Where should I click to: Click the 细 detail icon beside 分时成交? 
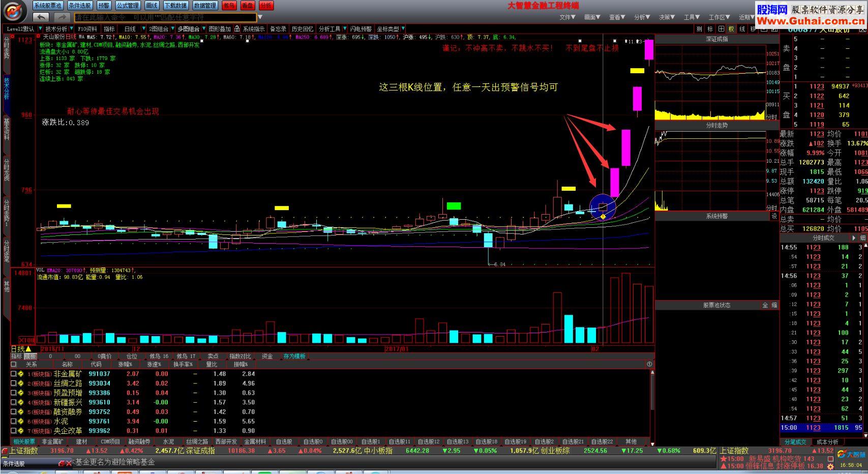[863, 238]
